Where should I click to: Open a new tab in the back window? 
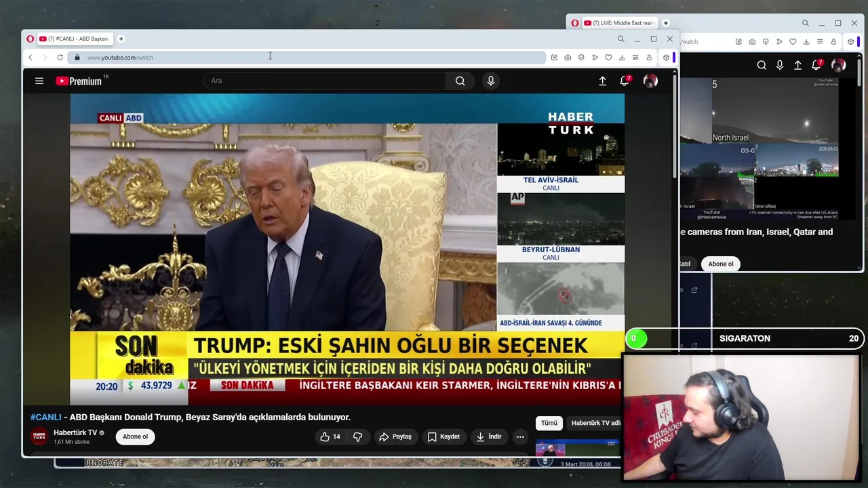pos(665,23)
